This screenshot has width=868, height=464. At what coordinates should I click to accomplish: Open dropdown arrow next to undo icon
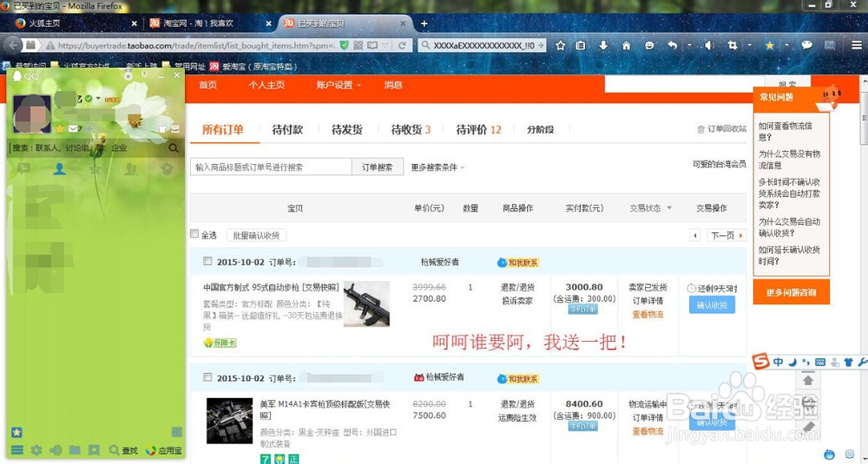[689, 45]
